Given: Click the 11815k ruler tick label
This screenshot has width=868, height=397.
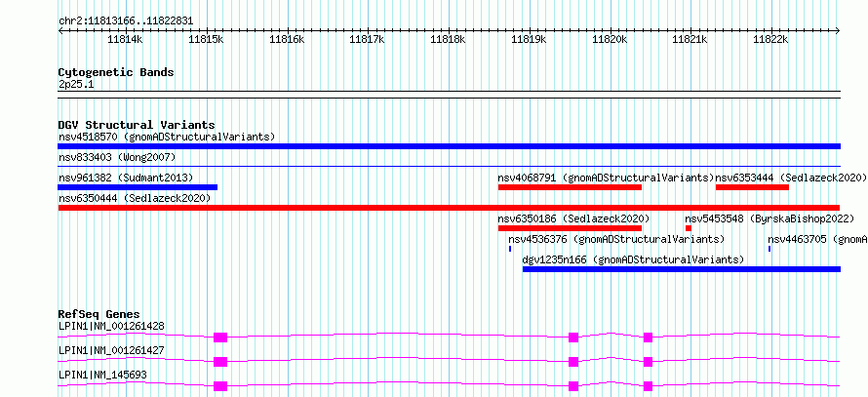Looking at the screenshot, I should [207, 39].
